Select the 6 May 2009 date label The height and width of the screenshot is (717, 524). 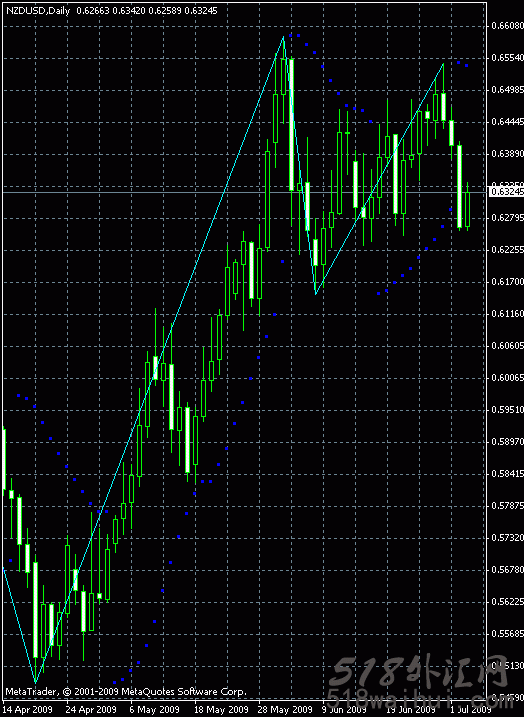click(155, 710)
